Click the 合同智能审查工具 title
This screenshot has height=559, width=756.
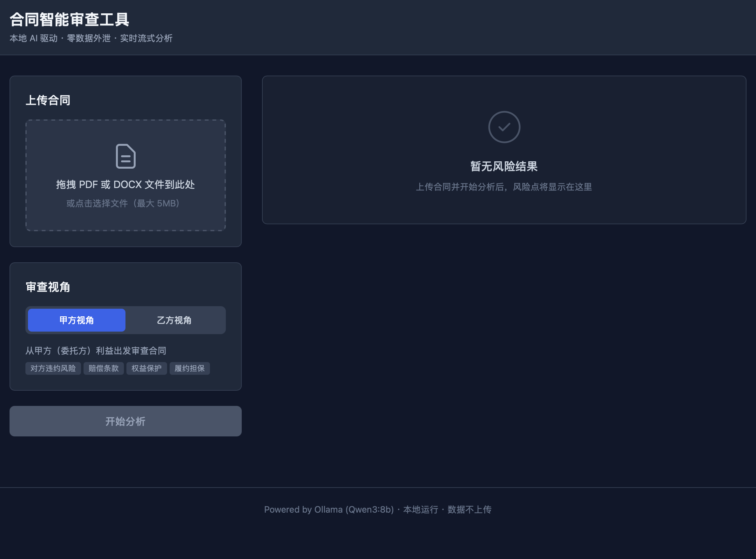pyautogui.click(x=69, y=20)
